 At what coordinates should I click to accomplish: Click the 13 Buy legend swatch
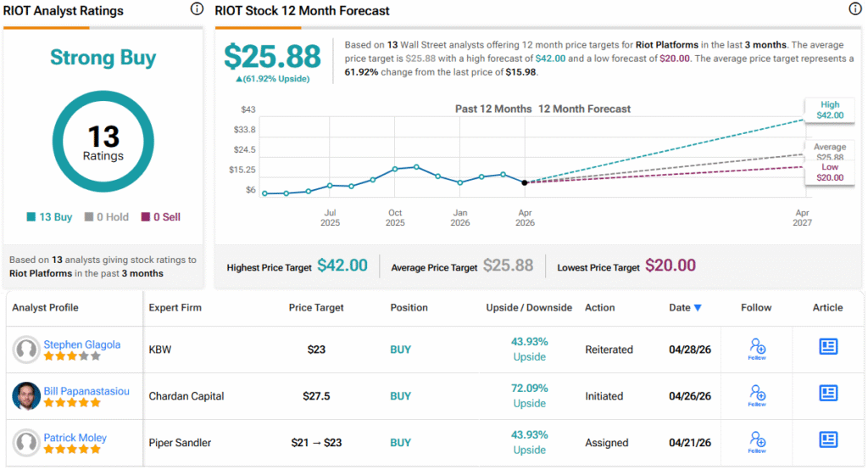pyautogui.click(x=31, y=217)
